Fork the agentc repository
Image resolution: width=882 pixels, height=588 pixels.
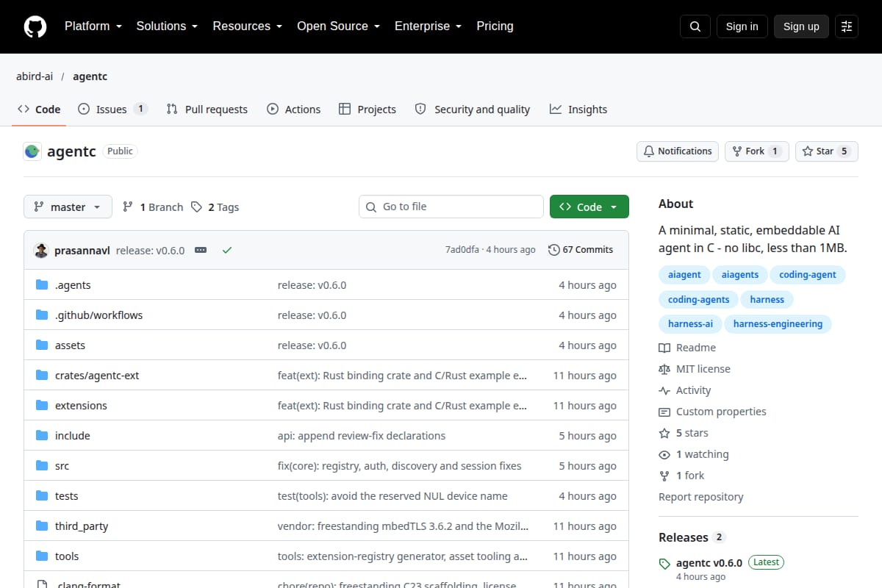pos(757,151)
